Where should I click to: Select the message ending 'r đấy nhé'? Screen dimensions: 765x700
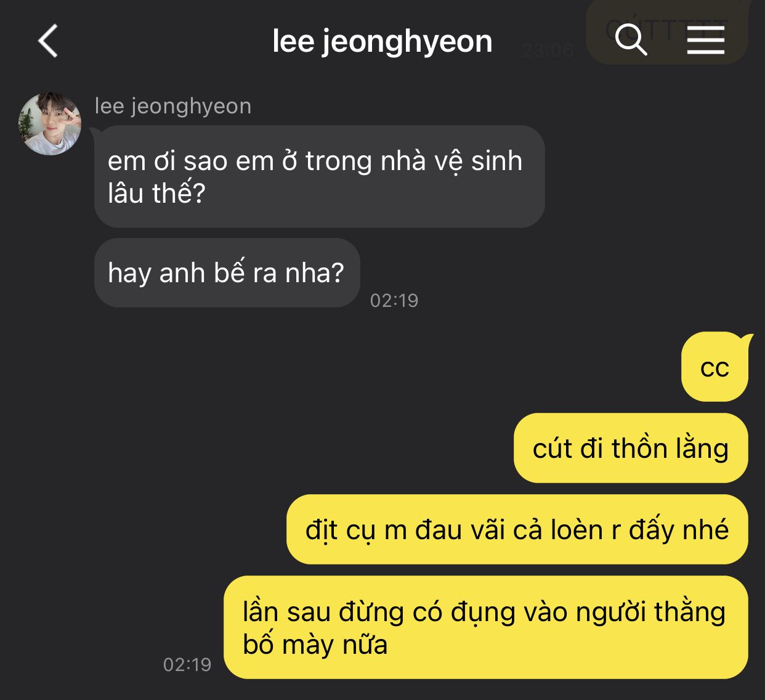[x=517, y=530]
